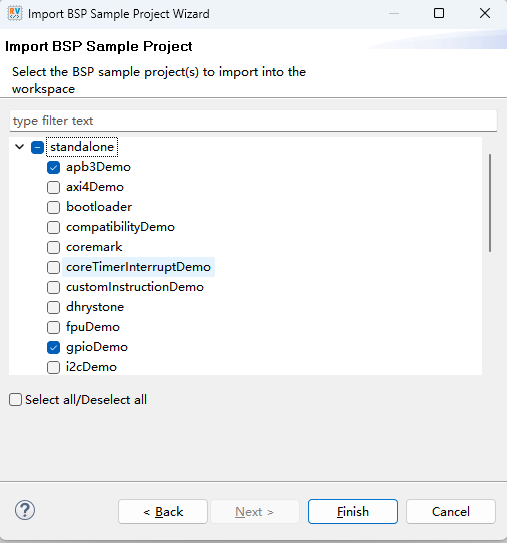
Task: Click the project list vertical scrollbar
Action: [x=490, y=203]
